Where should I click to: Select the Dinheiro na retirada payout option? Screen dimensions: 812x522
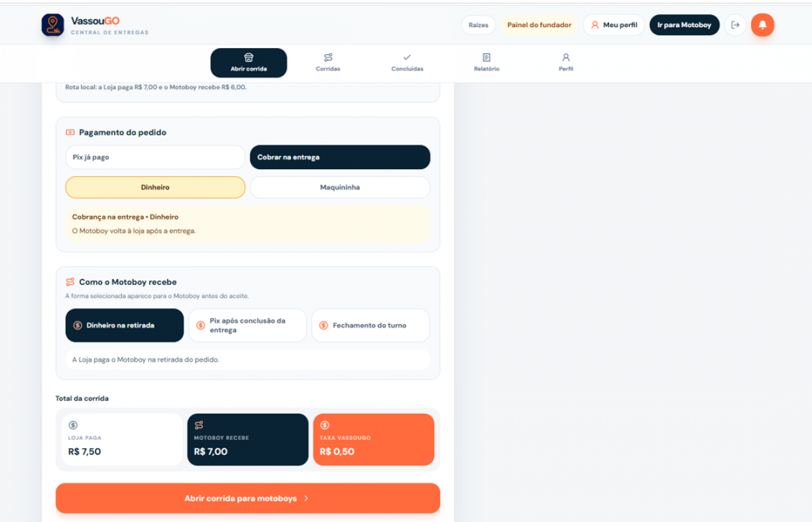click(125, 326)
